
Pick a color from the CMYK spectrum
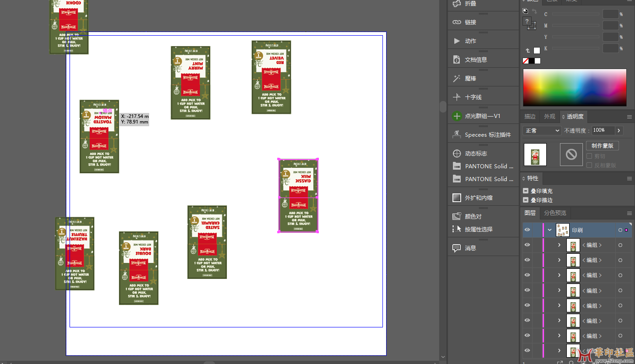575,88
